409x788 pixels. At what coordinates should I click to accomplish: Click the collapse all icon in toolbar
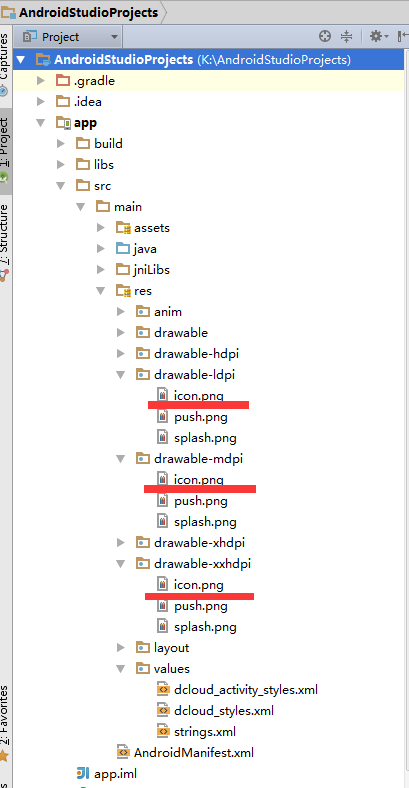tap(347, 36)
